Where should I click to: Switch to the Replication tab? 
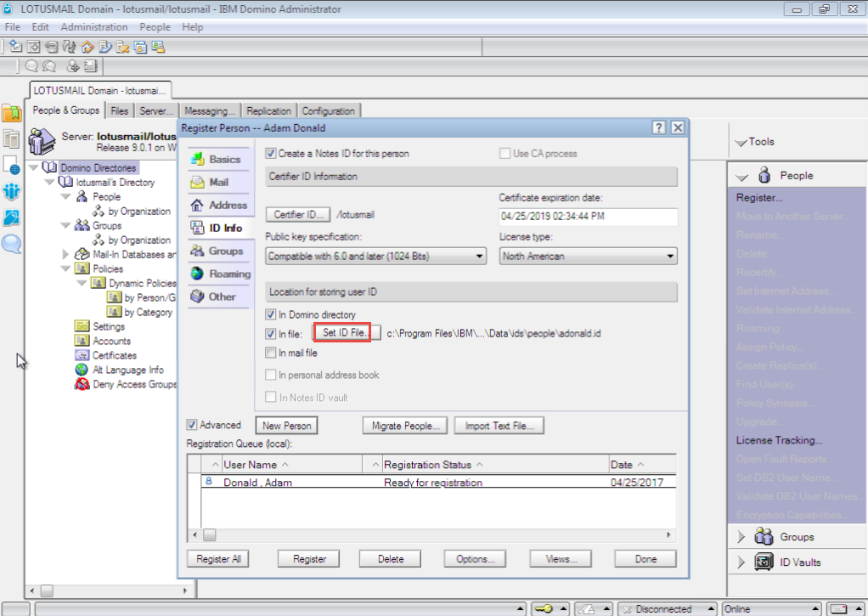(x=268, y=110)
